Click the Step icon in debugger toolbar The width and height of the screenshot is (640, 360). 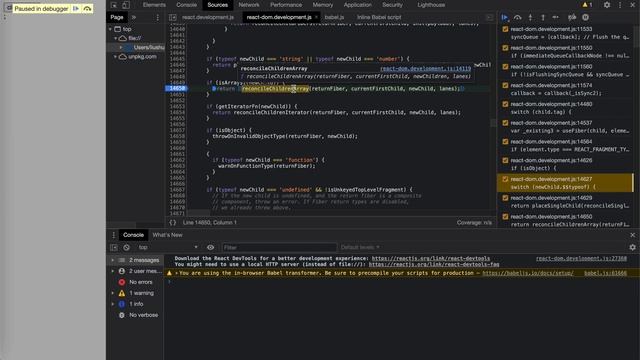click(556, 17)
